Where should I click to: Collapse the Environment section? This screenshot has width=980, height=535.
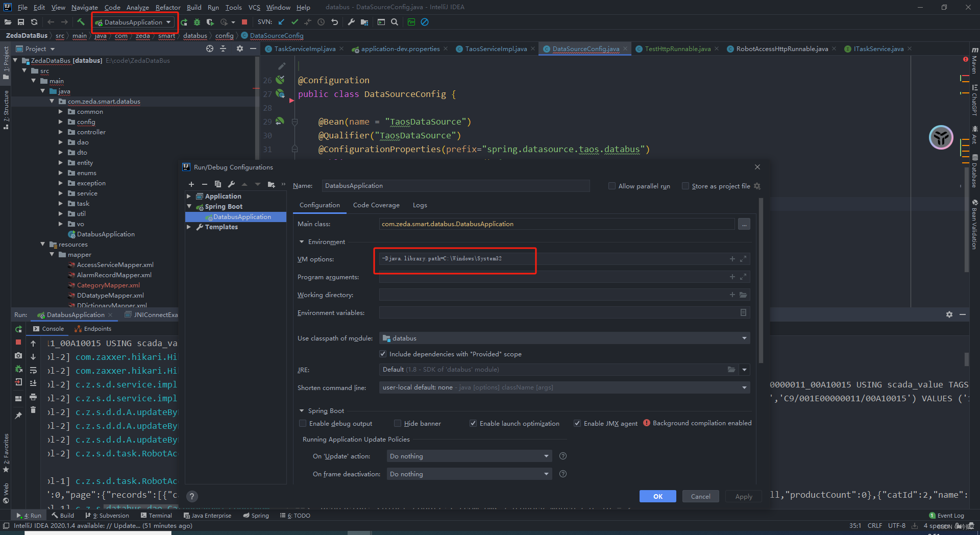click(x=302, y=241)
